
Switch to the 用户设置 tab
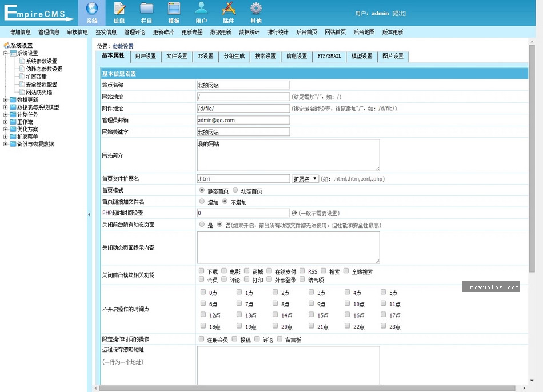(x=146, y=57)
